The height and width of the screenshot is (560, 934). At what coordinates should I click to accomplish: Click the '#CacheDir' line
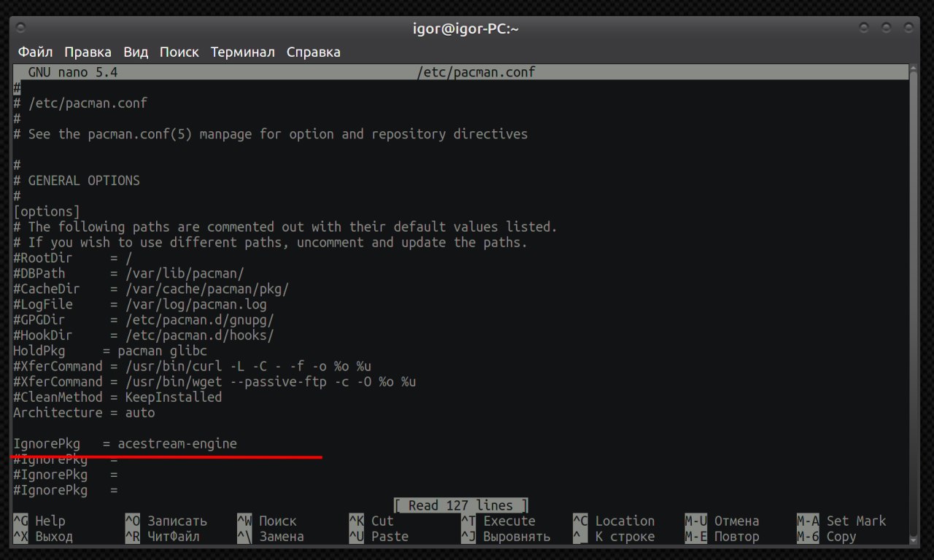click(151, 289)
